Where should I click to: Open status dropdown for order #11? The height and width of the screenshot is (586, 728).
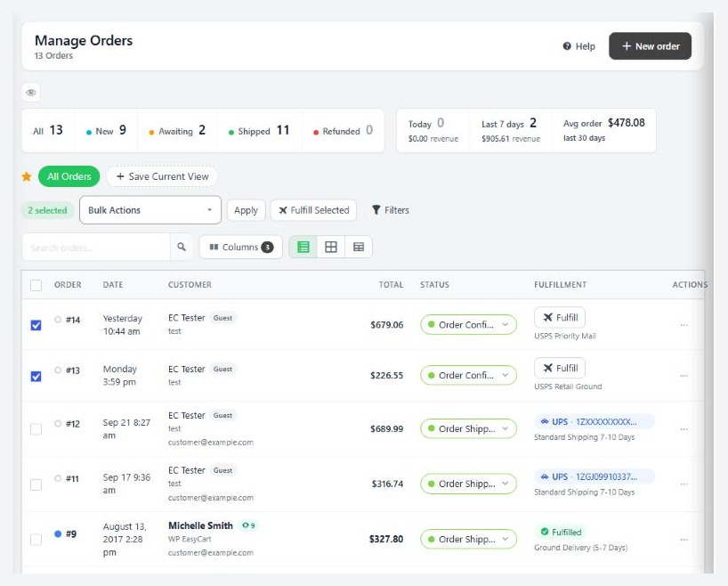468,484
